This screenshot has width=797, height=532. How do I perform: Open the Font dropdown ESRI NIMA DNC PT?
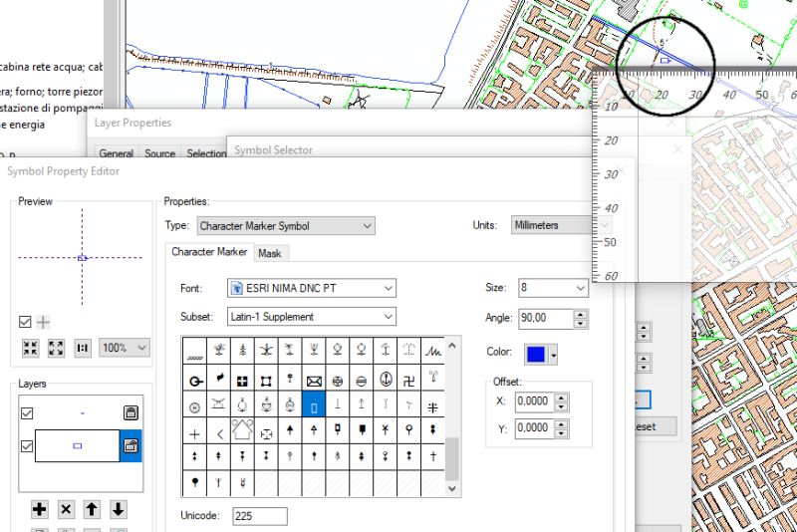click(312, 288)
